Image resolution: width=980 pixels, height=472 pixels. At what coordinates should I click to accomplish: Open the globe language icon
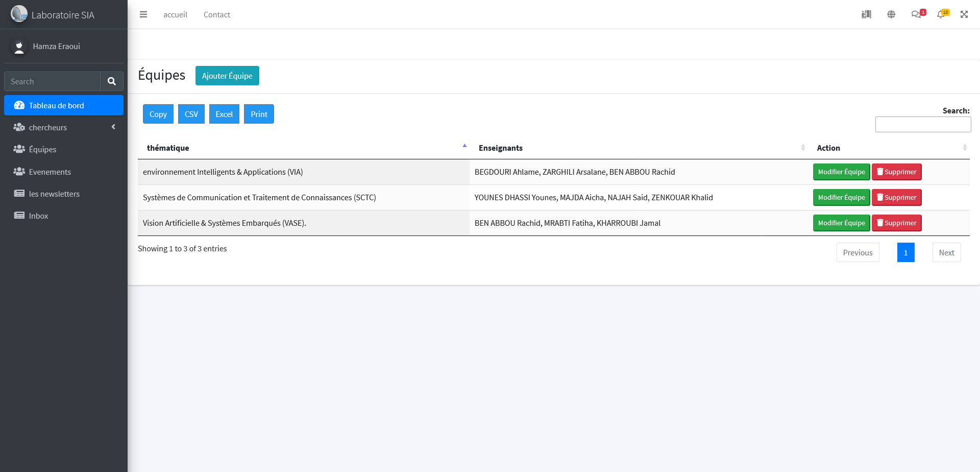[891, 14]
